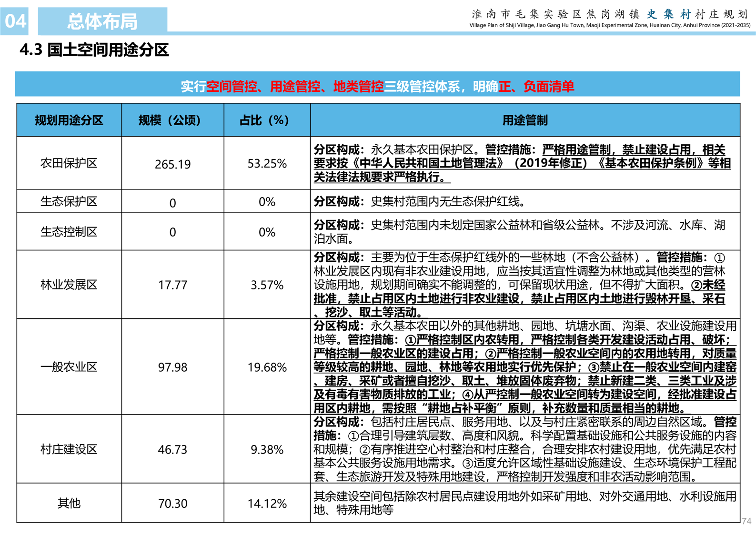Select the 生态保护区 row label
Image resolution: width=756 pixels, height=534 pixels.
click(69, 201)
